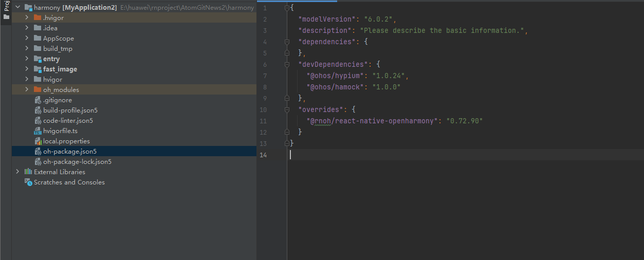Click the Scratches and Consoles icon

coord(29,182)
